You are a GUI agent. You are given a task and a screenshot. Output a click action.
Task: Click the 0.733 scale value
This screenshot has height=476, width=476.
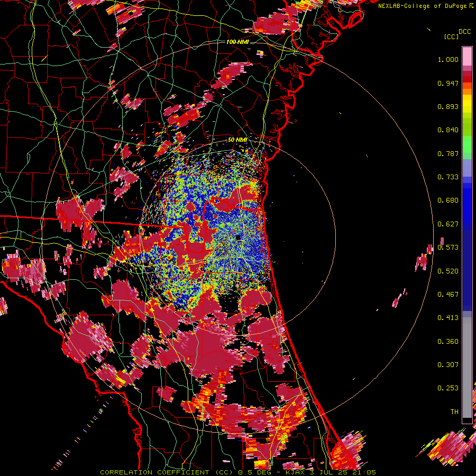[448, 177]
